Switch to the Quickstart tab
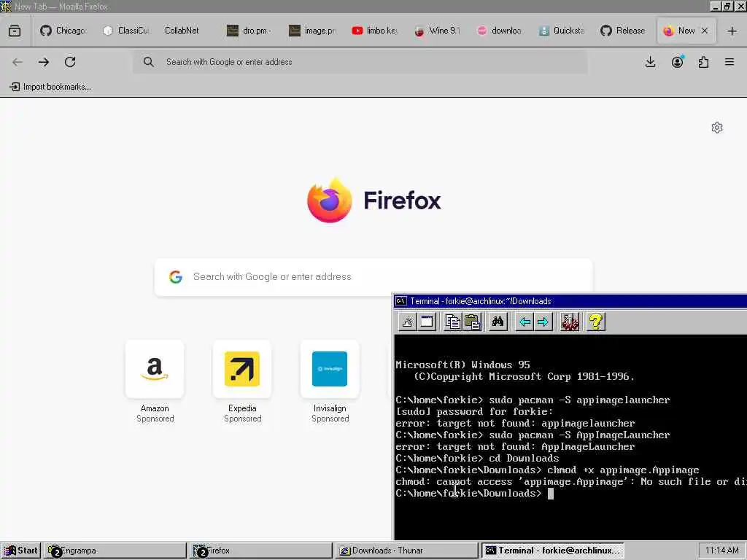 [562, 31]
